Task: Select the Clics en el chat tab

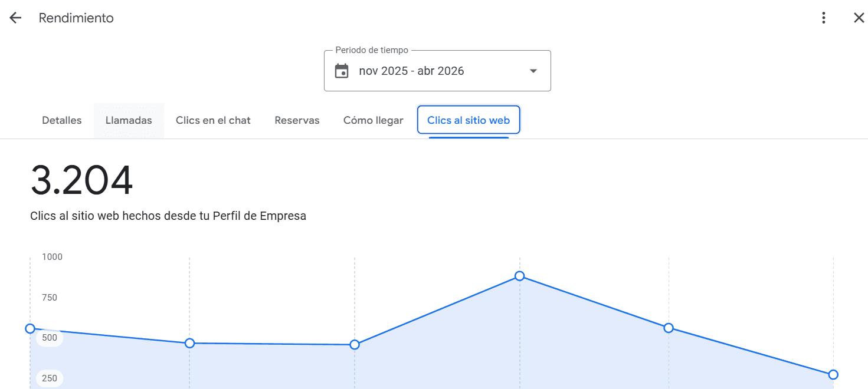Action: [x=213, y=120]
